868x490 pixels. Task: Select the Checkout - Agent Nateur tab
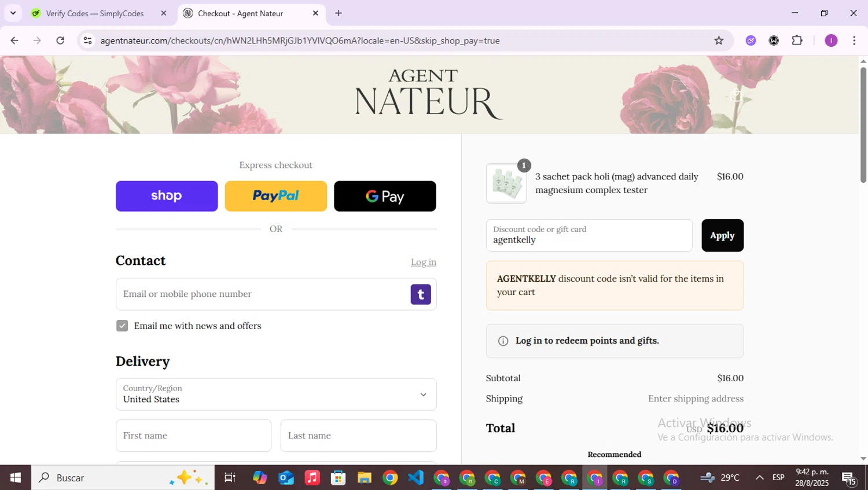click(x=240, y=13)
